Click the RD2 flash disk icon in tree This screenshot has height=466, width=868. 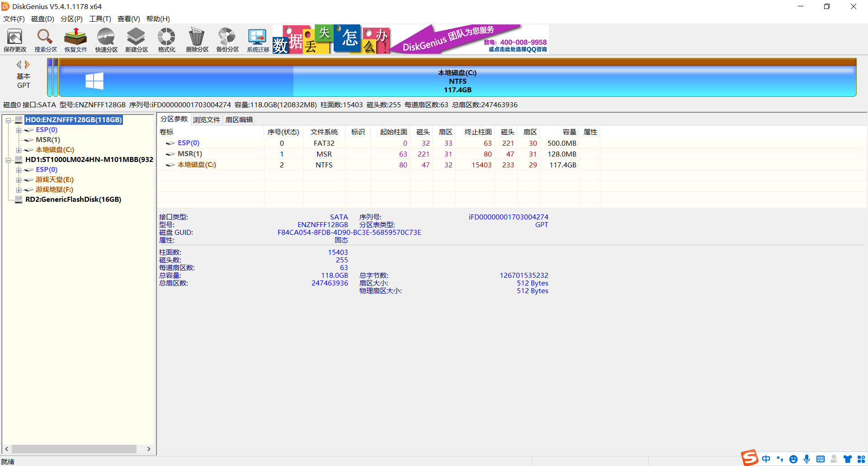(19, 200)
